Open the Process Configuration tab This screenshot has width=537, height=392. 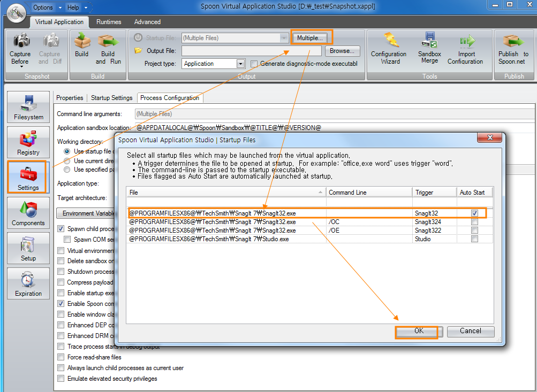click(x=170, y=98)
